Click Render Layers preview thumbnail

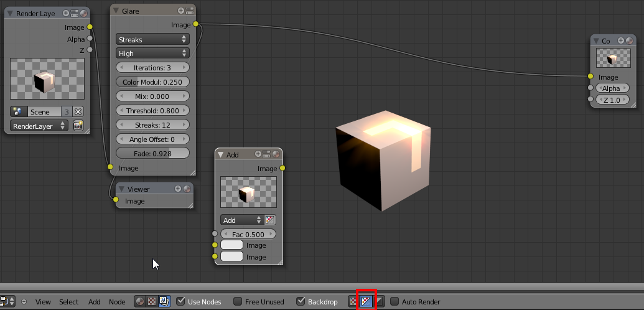47,78
